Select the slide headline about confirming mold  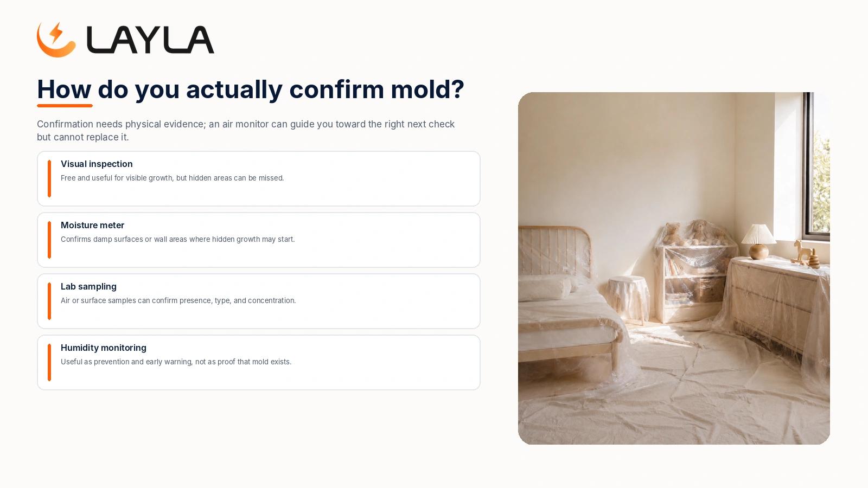coord(251,89)
